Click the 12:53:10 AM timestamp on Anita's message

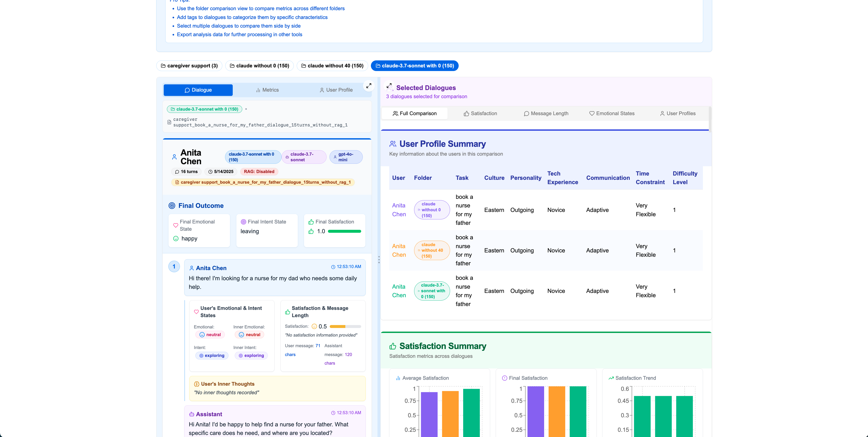[346, 266]
